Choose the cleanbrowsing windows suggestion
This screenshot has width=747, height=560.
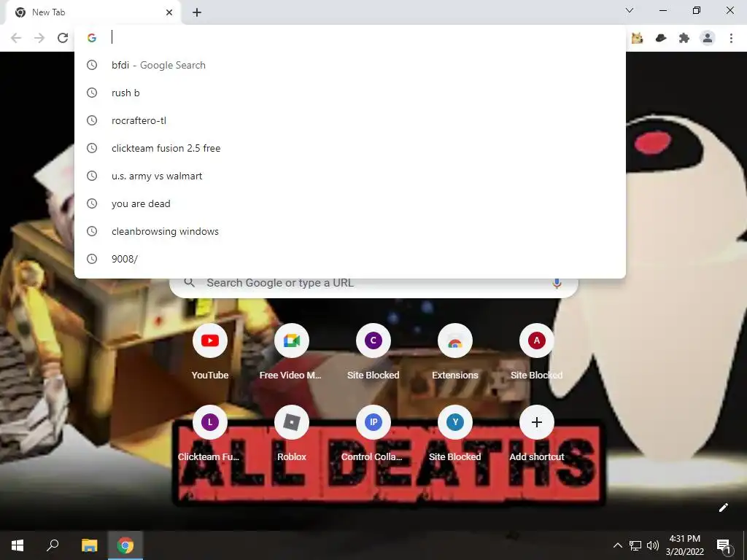click(350, 231)
